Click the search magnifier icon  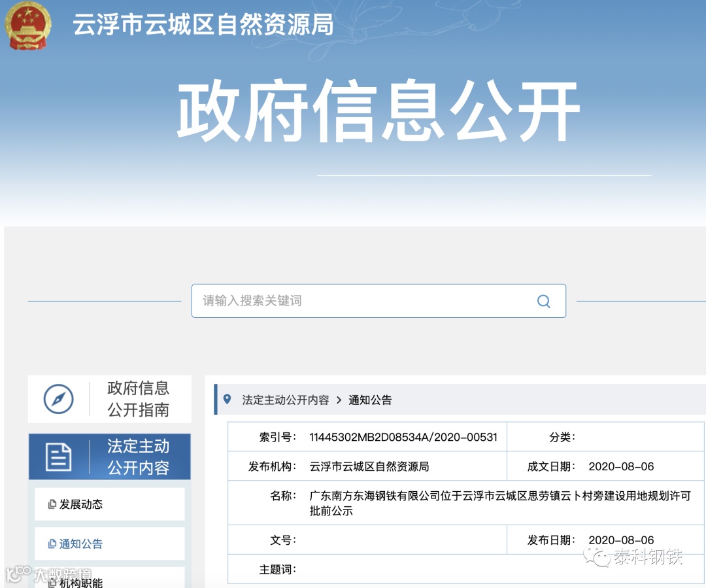pyautogui.click(x=543, y=301)
